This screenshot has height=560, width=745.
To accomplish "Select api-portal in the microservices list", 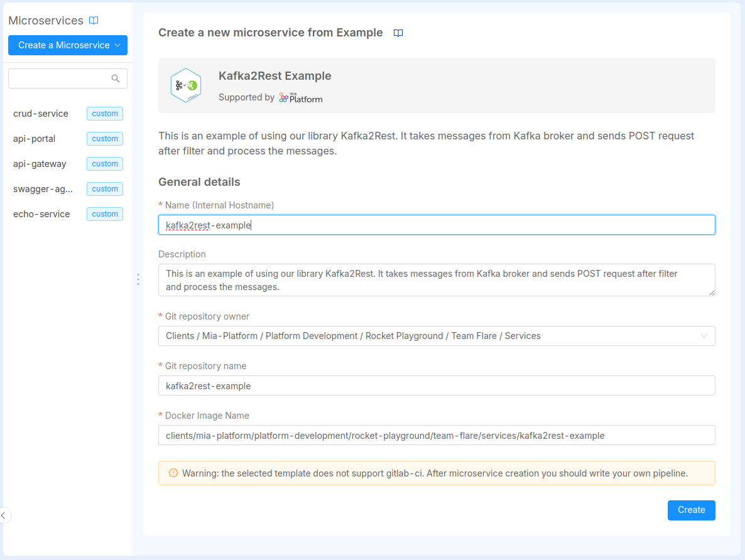I will click(35, 139).
